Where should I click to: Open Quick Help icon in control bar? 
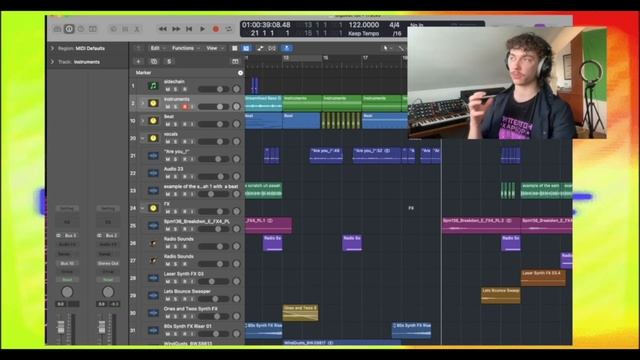coord(81,29)
